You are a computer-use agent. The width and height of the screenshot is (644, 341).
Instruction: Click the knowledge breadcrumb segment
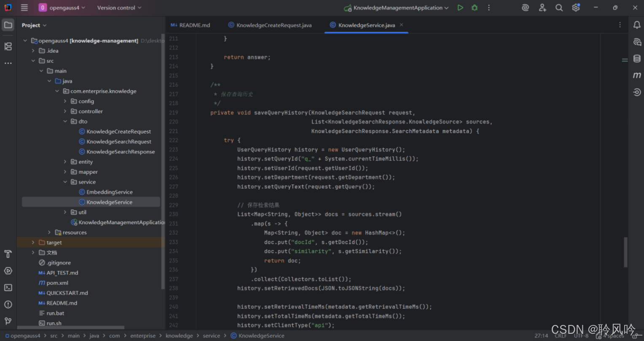tap(179, 336)
